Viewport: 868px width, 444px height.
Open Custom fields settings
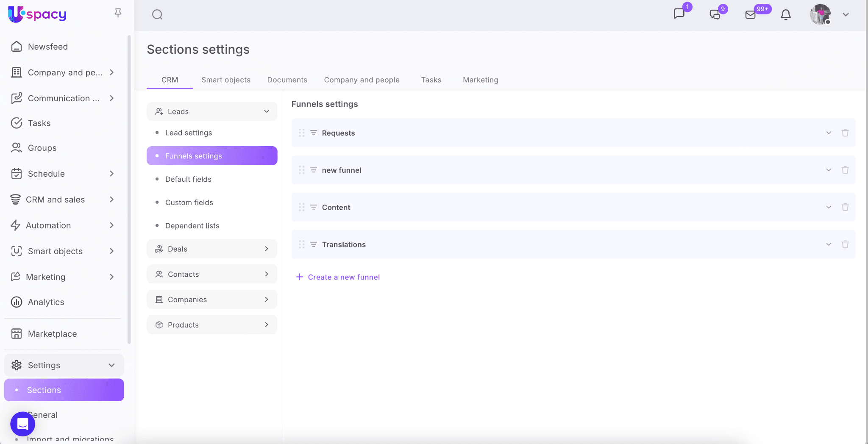coord(189,203)
